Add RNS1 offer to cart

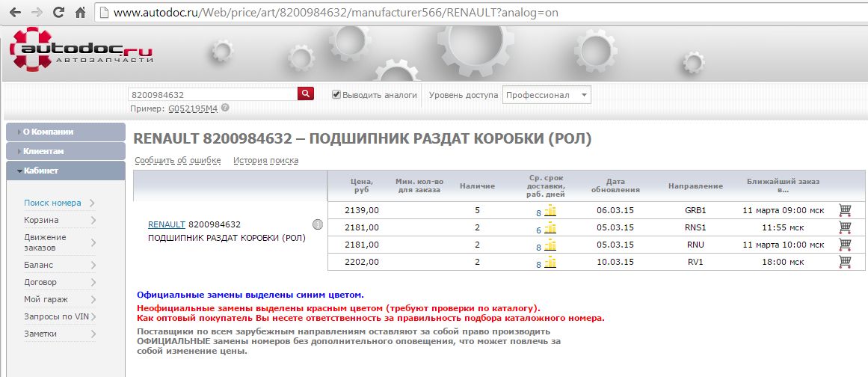pyautogui.click(x=845, y=227)
